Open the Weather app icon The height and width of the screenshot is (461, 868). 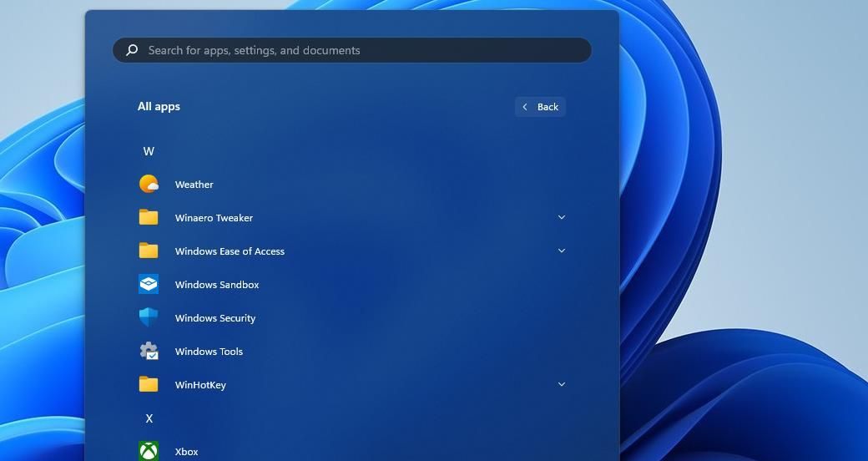(x=149, y=184)
